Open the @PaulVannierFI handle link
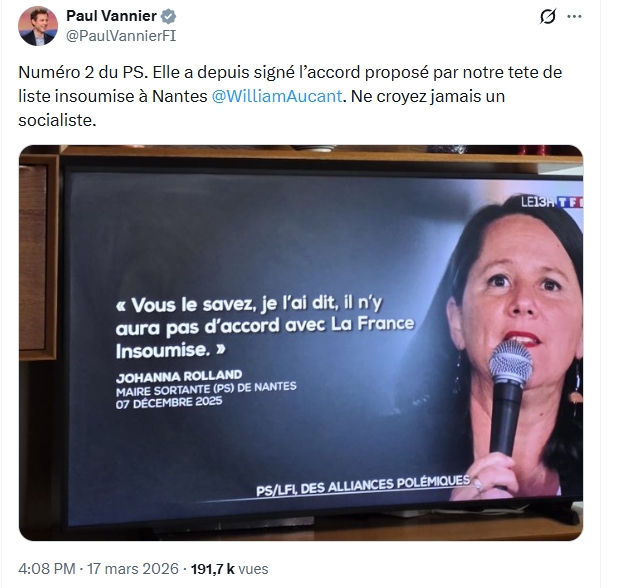Image resolution: width=617 pixels, height=588 pixels. click(121, 36)
